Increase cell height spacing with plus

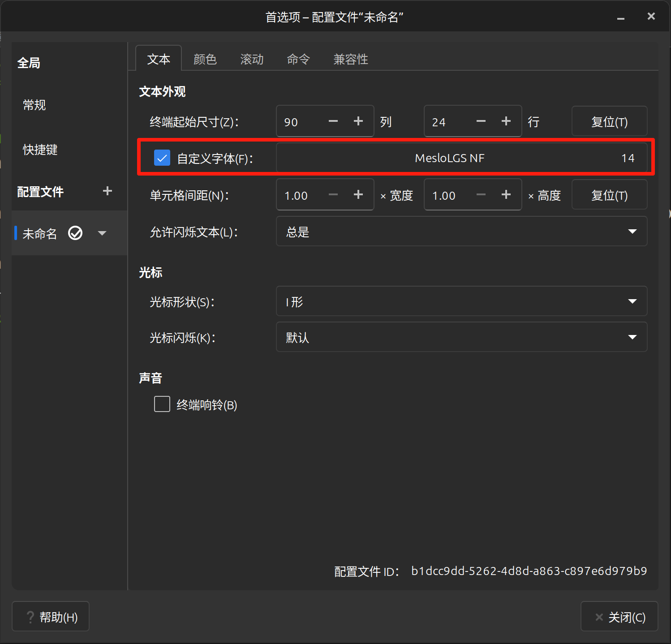click(506, 195)
